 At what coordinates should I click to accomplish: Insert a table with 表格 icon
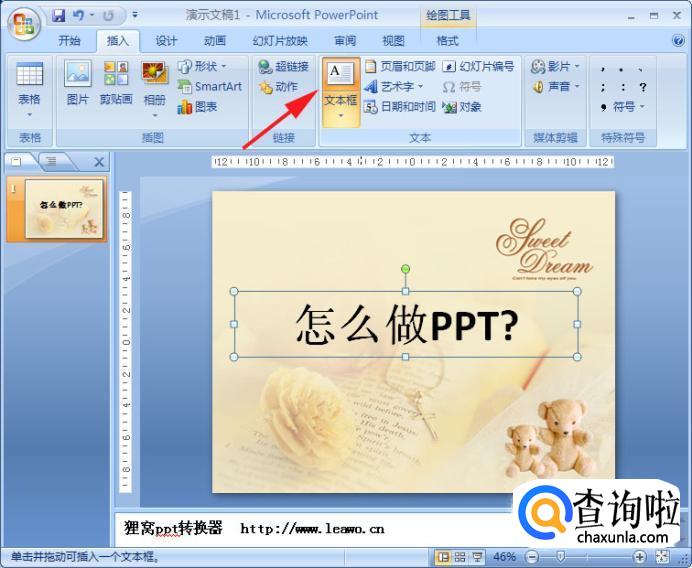click(29, 84)
